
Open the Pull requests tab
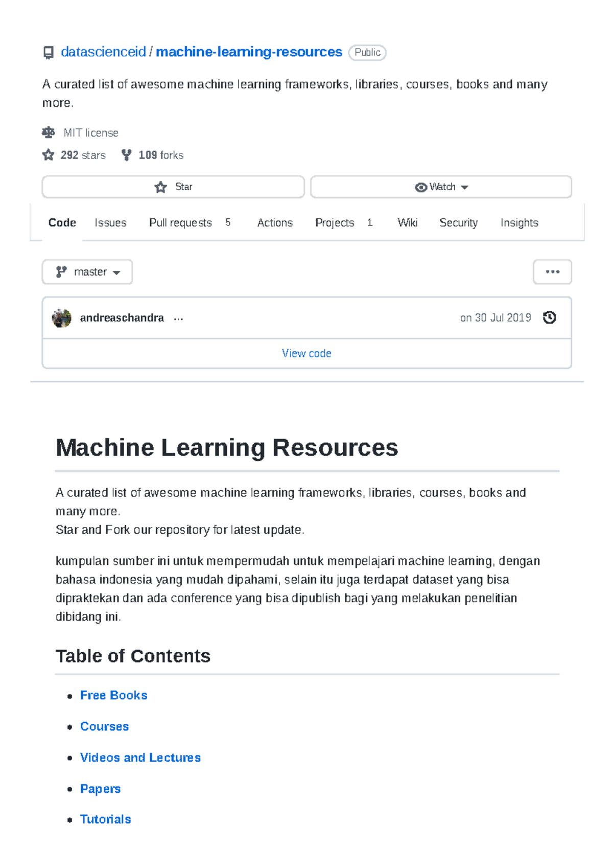180,223
